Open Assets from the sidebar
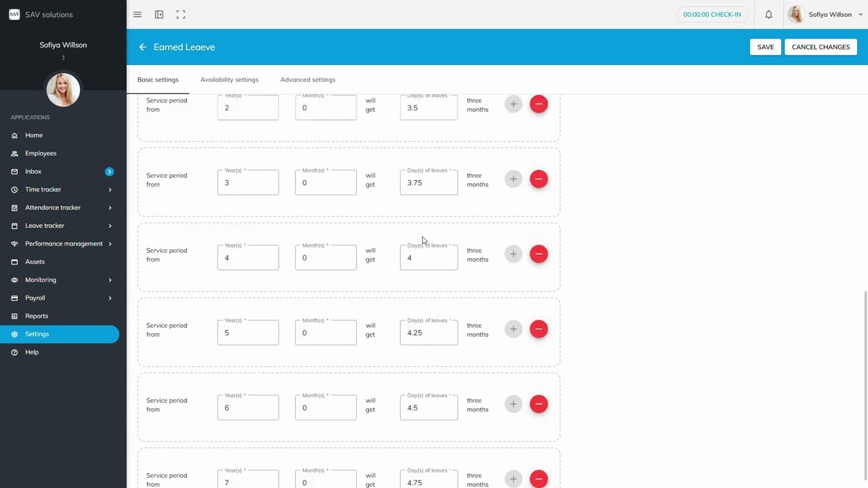868x488 pixels. (35, 262)
